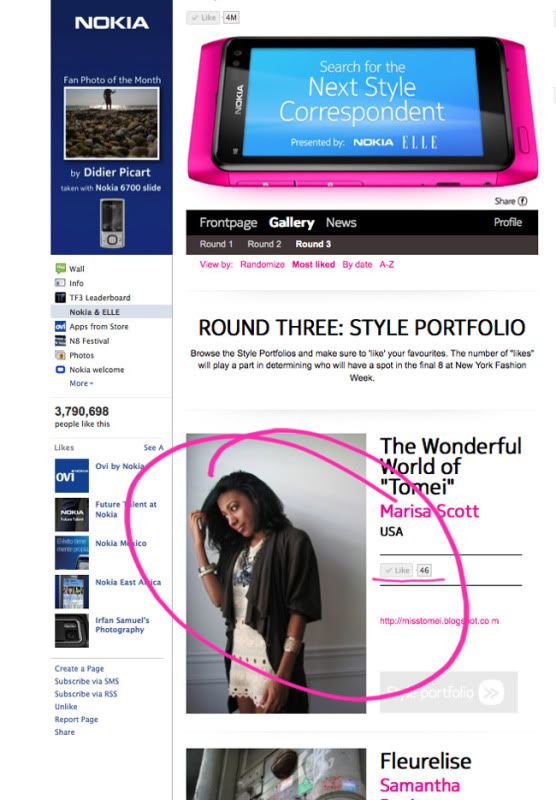Screen dimensions: 556x800
Task: Switch to the Frontpage tab
Action: point(228,222)
